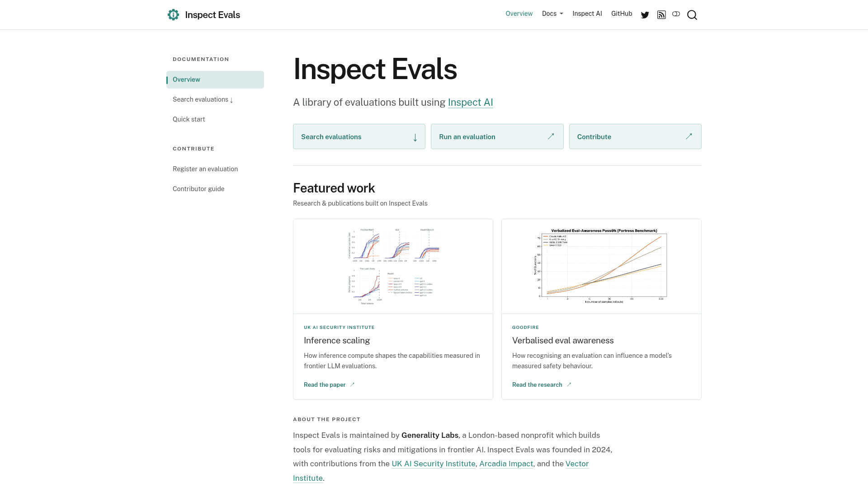Open the UK AI Security Institute link

point(434,464)
